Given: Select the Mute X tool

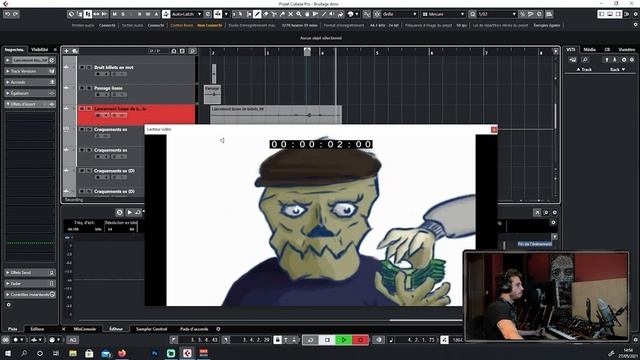Looking at the screenshot, I should pyautogui.click(x=291, y=14).
